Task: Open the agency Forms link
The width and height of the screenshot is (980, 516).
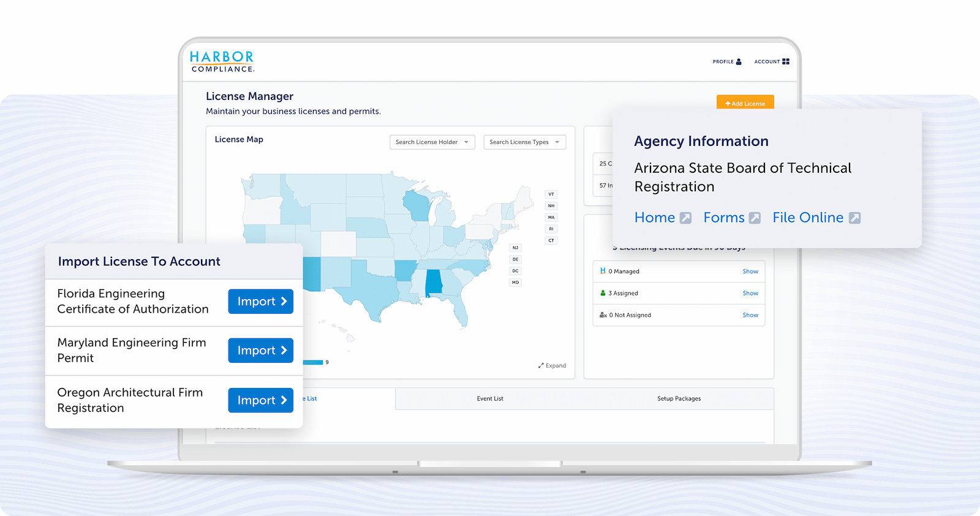Action: [724, 218]
